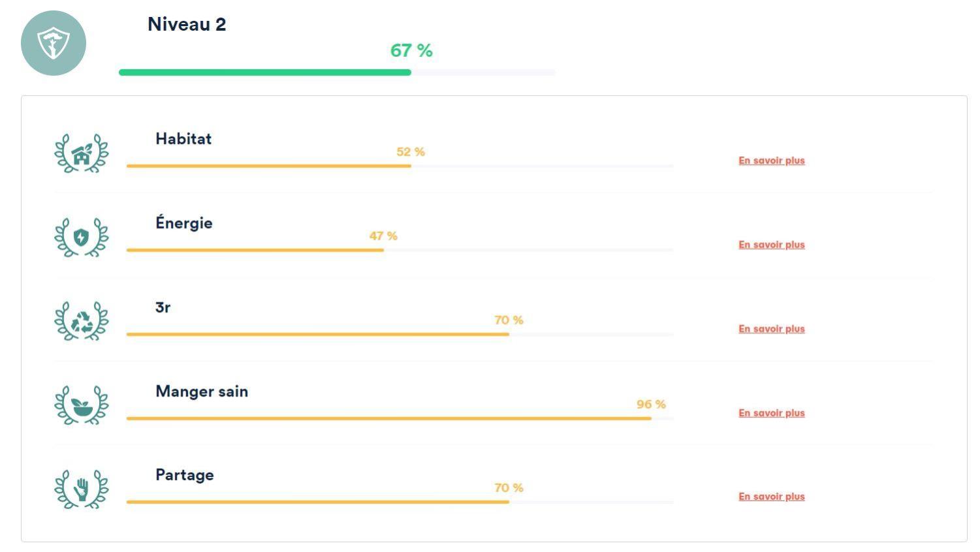Click the Énergie lightning shield icon
The height and width of the screenshot is (552, 980).
point(81,238)
